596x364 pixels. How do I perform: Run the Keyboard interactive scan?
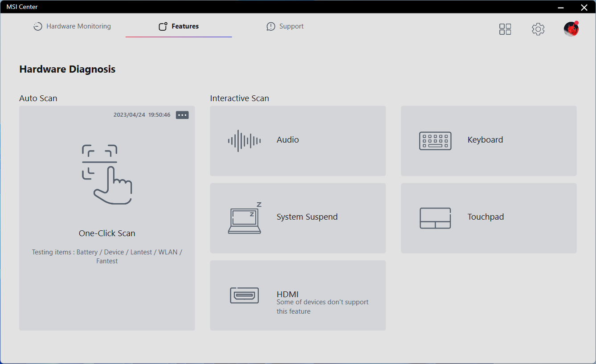click(489, 141)
